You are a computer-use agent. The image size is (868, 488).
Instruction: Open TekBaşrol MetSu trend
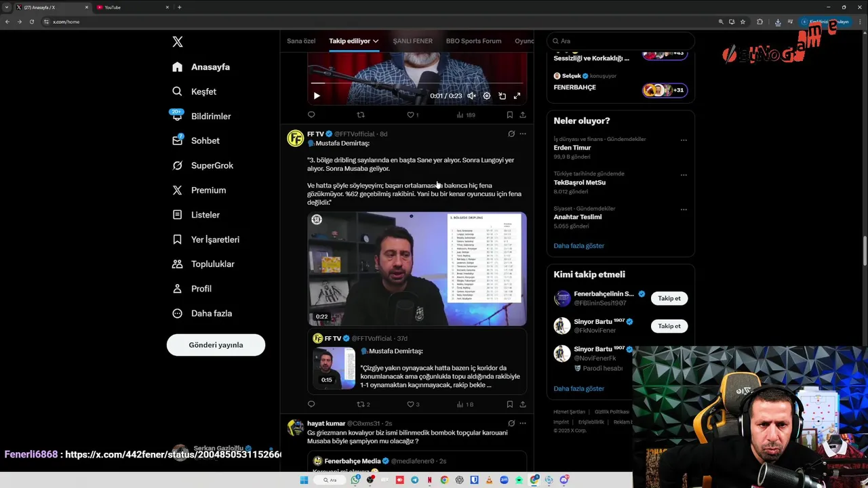click(x=580, y=182)
